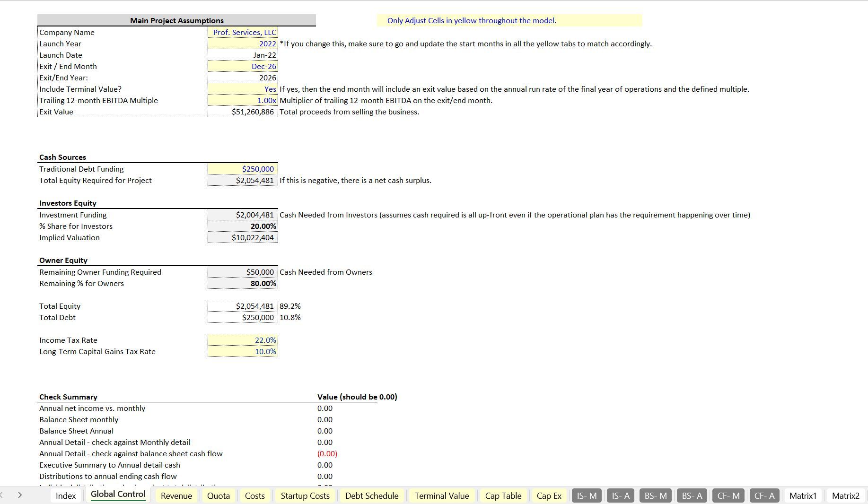The height and width of the screenshot is (504, 868).
Task: Select the Exit / End Month Dec-26 cell
Action: coord(243,66)
